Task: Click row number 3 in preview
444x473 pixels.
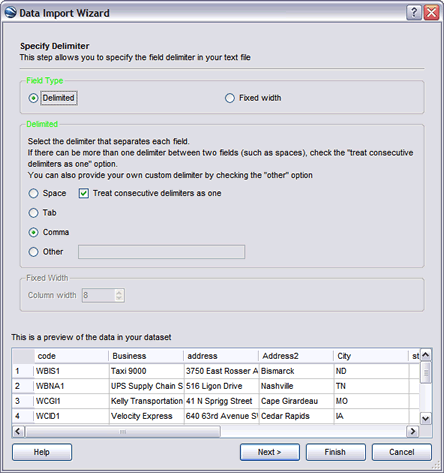Action: pos(23,401)
